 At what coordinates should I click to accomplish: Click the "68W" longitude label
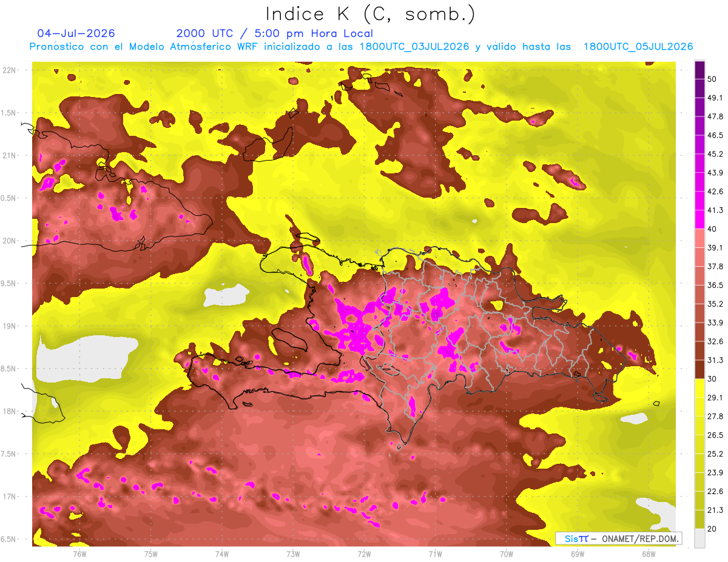tap(649, 554)
